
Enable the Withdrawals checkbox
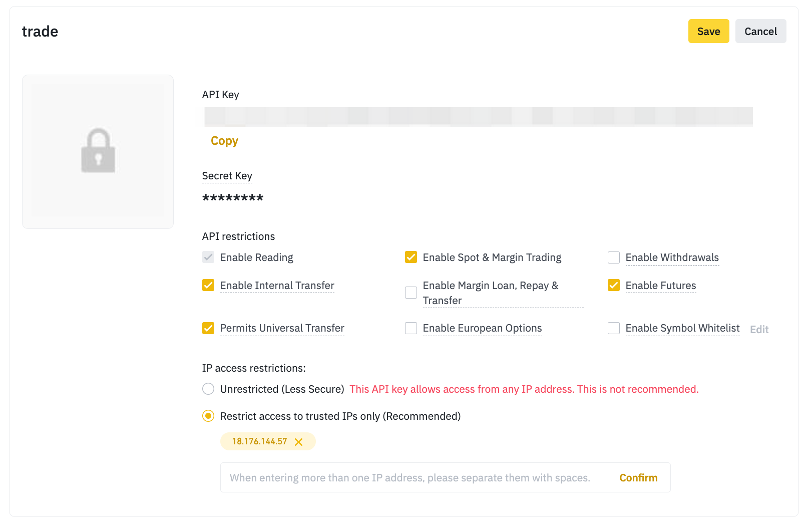[614, 257]
